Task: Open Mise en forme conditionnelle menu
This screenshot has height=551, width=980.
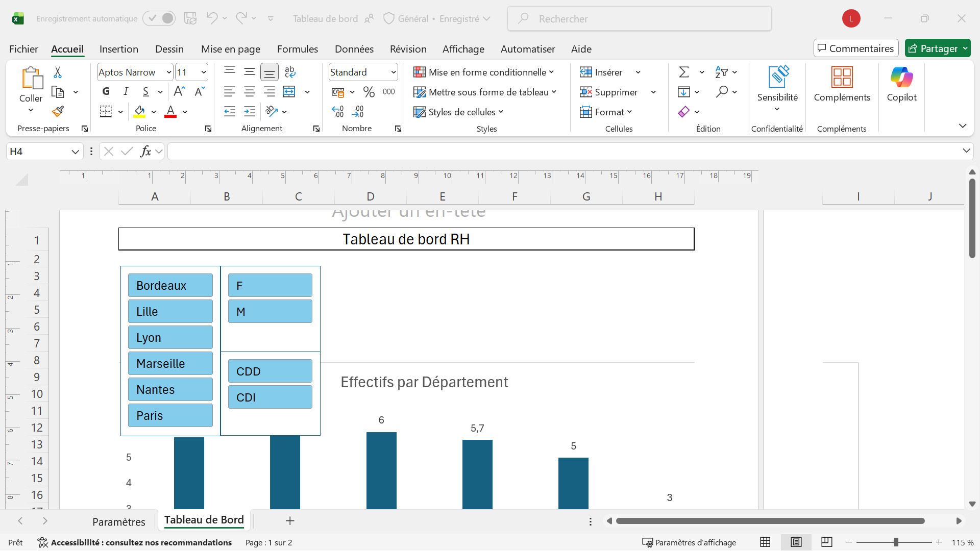Action: [x=483, y=72]
